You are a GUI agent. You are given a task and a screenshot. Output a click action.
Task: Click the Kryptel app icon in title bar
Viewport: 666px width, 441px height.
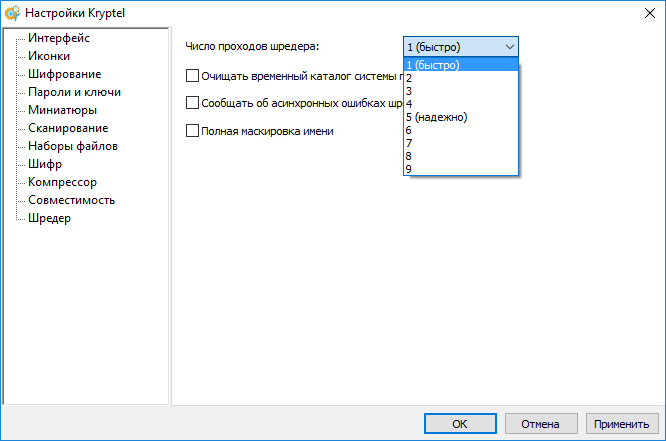tap(12, 12)
